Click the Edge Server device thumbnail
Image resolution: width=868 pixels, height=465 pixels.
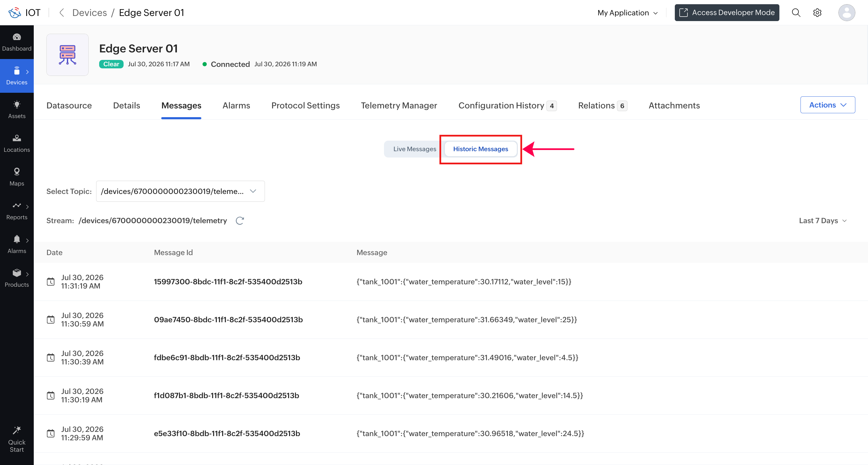68,55
